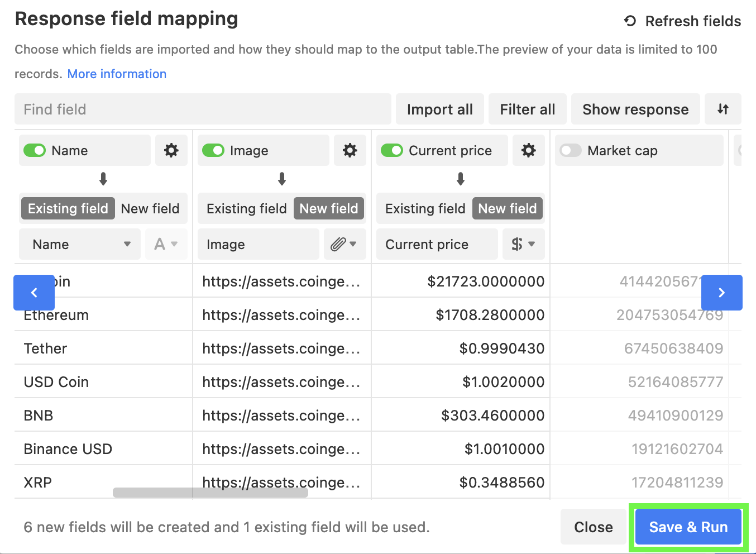Click the left blue arrow navigation button
The width and height of the screenshot is (756, 554).
pos(34,293)
